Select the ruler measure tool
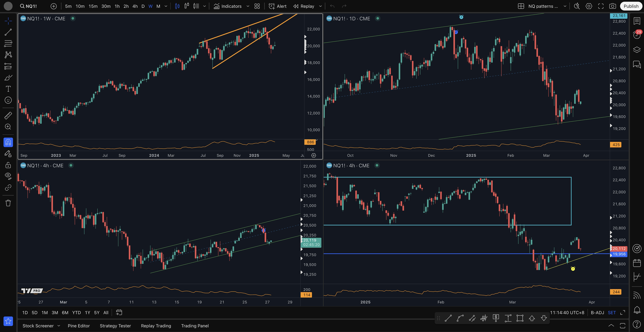The width and height of the screenshot is (644, 332). (8, 115)
